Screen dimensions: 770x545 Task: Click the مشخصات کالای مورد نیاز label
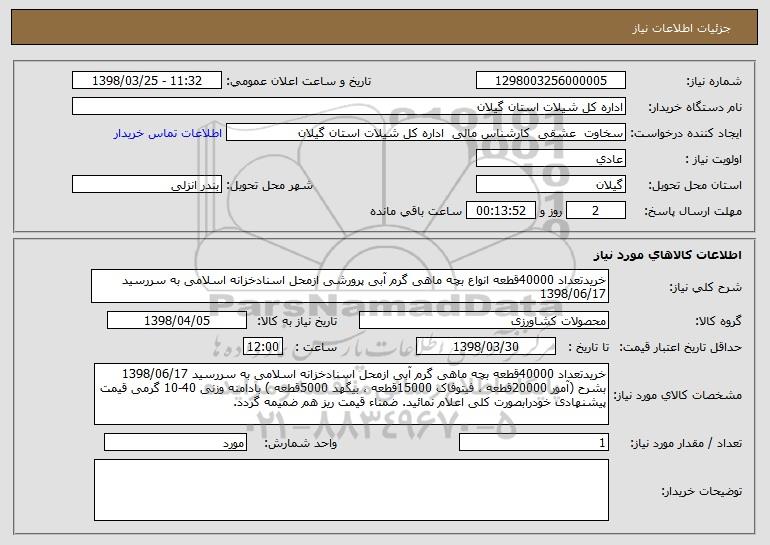point(678,395)
